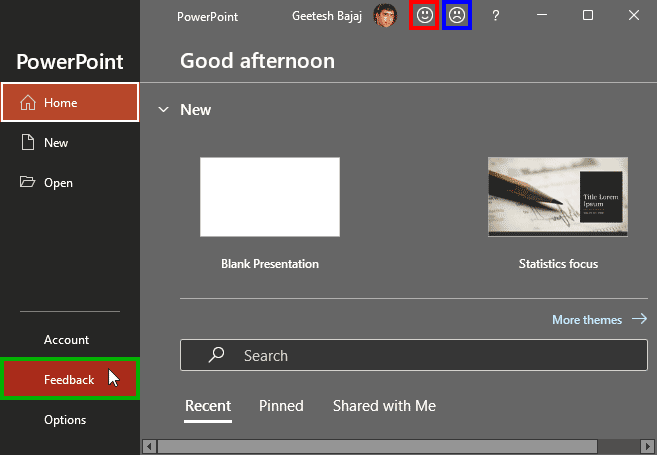This screenshot has height=455, width=657.
Task: Go to the Home page in sidebar
Action: click(x=70, y=102)
